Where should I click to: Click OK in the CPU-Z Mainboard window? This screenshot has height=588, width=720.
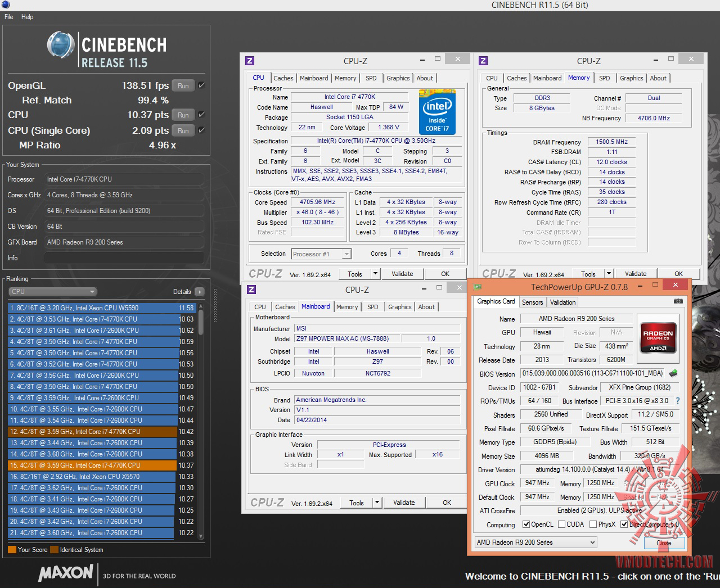pos(447,503)
